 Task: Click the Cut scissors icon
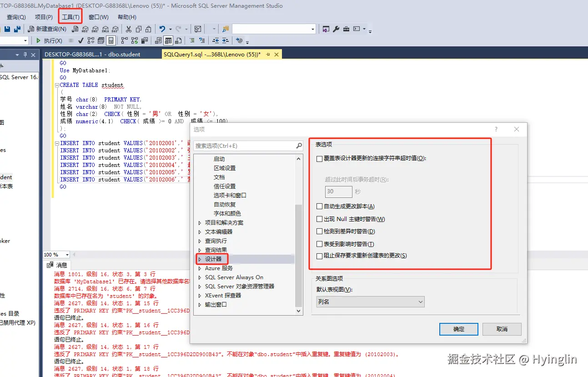pos(129,29)
